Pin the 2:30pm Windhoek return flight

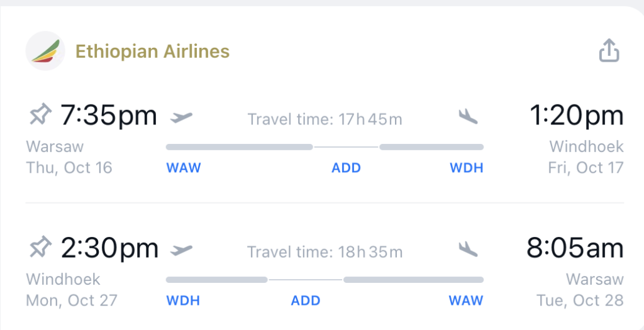pyautogui.click(x=41, y=247)
